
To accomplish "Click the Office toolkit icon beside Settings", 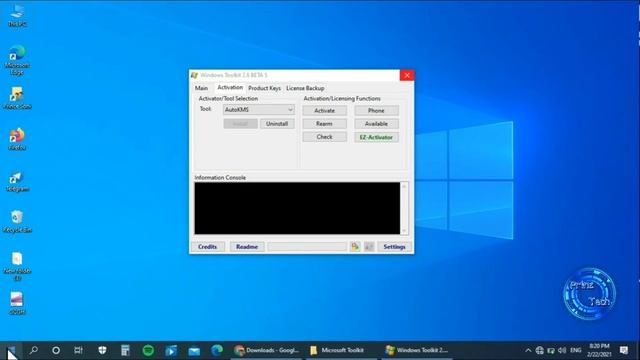I will point(355,247).
